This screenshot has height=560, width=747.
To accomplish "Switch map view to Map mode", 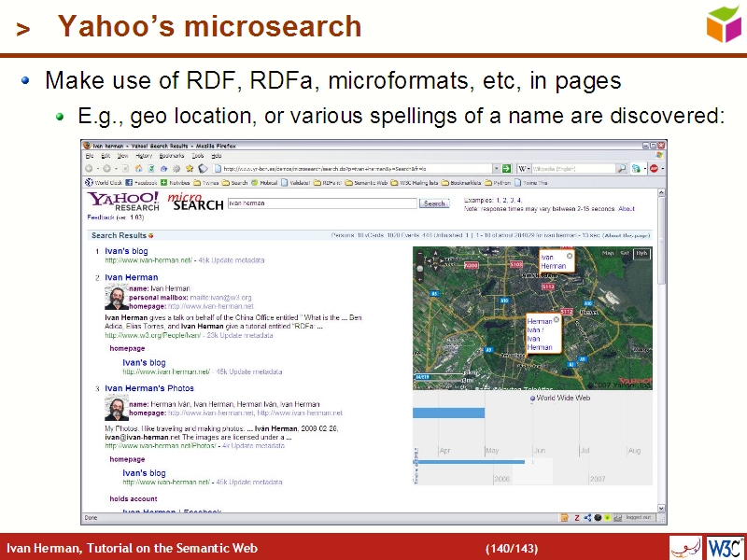I will coord(608,253).
